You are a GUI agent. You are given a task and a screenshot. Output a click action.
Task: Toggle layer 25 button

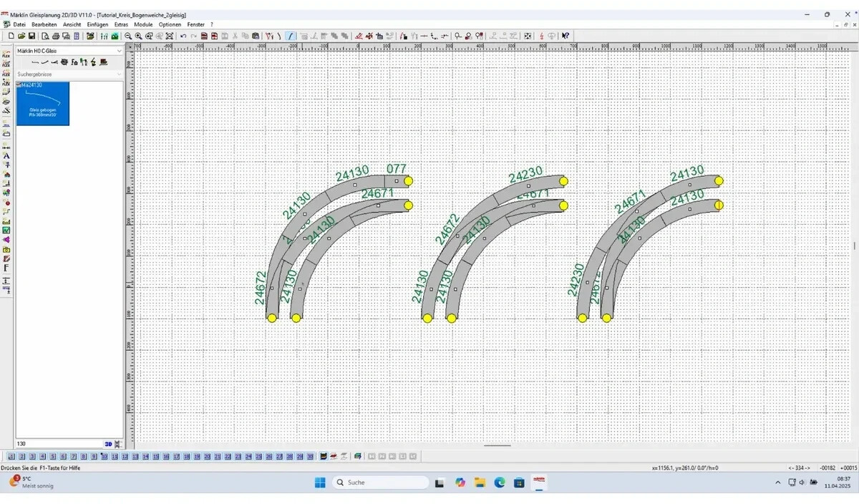[x=258, y=456]
